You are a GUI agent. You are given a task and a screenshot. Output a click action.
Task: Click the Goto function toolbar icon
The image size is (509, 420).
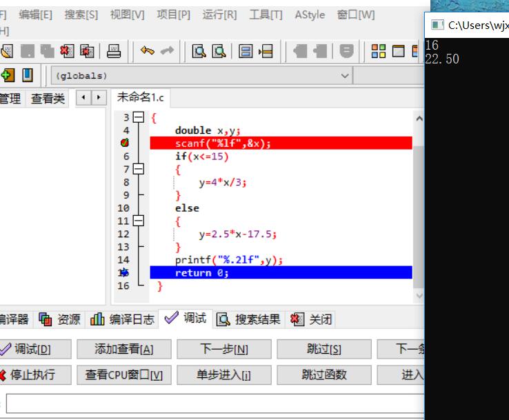pyautogui.click(x=246, y=51)
